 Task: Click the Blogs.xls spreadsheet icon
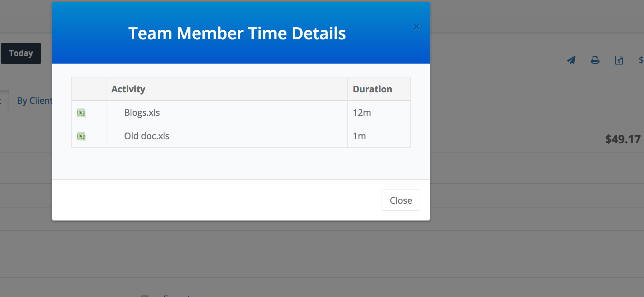[x=81, y=113]
